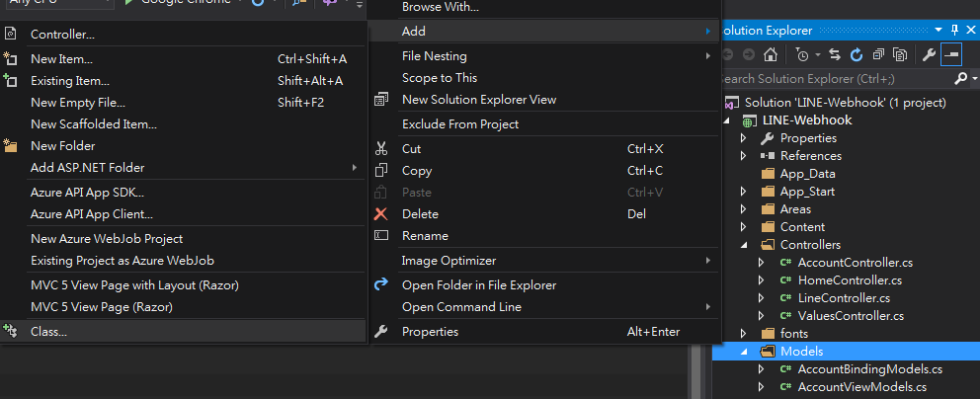
Task: Toggle auto-hide pin on Solution Explorer
Action: point(954,33)
